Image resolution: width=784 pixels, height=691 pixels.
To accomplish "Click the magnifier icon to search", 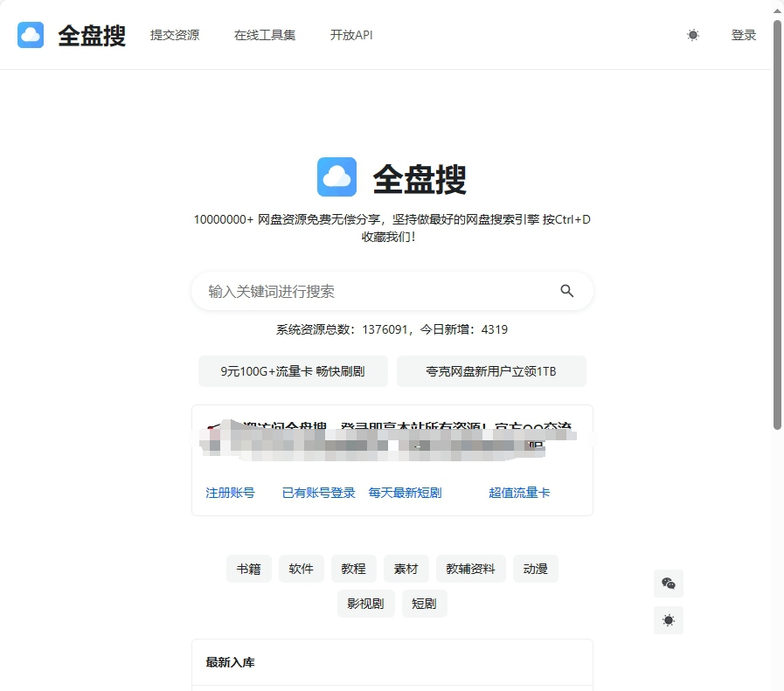I will pos(567,290).
